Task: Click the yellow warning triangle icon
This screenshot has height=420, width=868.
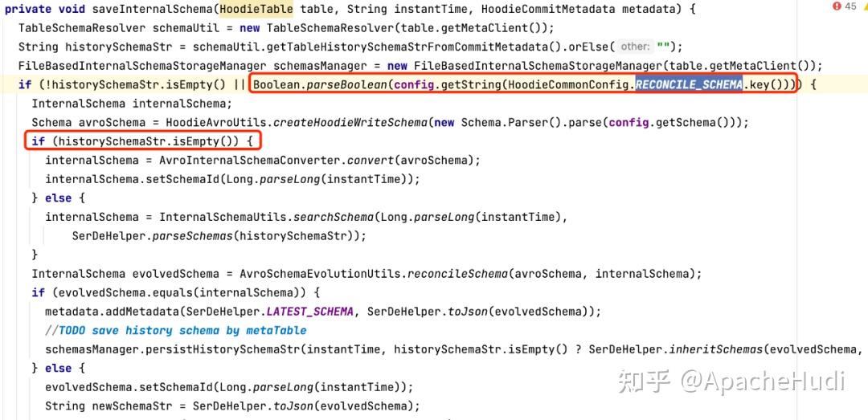Action: coord(865,6)
